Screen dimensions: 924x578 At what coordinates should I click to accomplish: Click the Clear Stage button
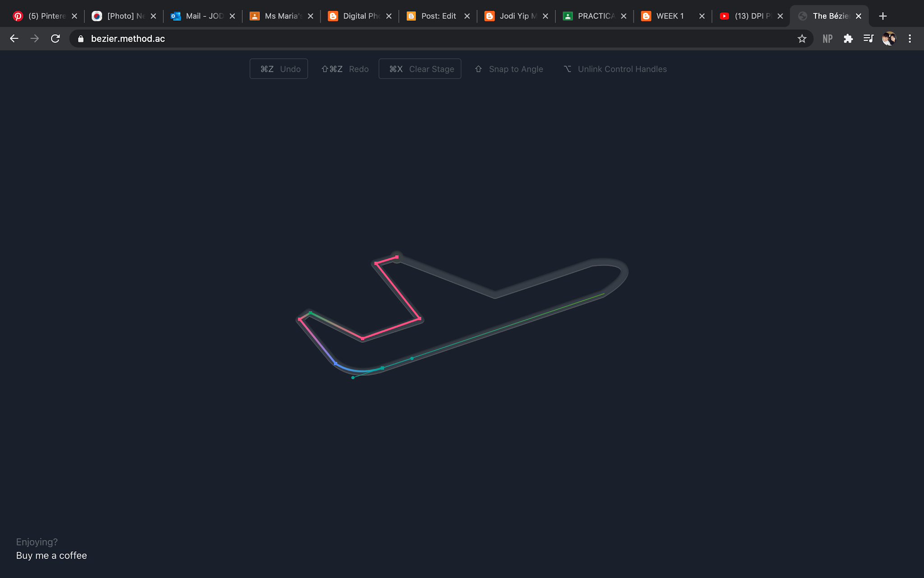tap(420, 69)
